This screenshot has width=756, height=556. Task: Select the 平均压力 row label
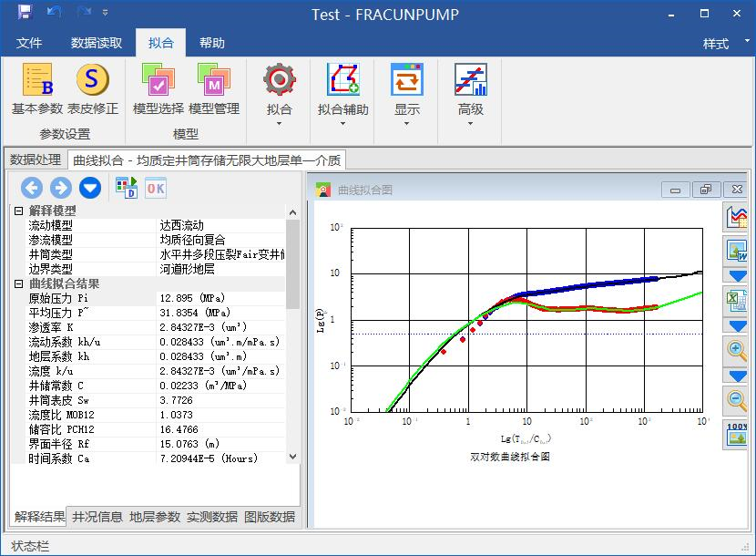(59, 313)
